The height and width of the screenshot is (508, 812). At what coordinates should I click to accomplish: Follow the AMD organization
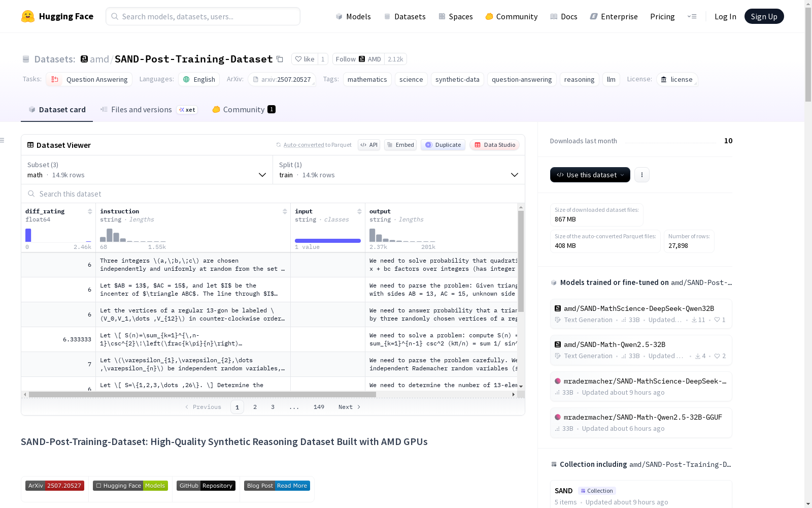358,59
